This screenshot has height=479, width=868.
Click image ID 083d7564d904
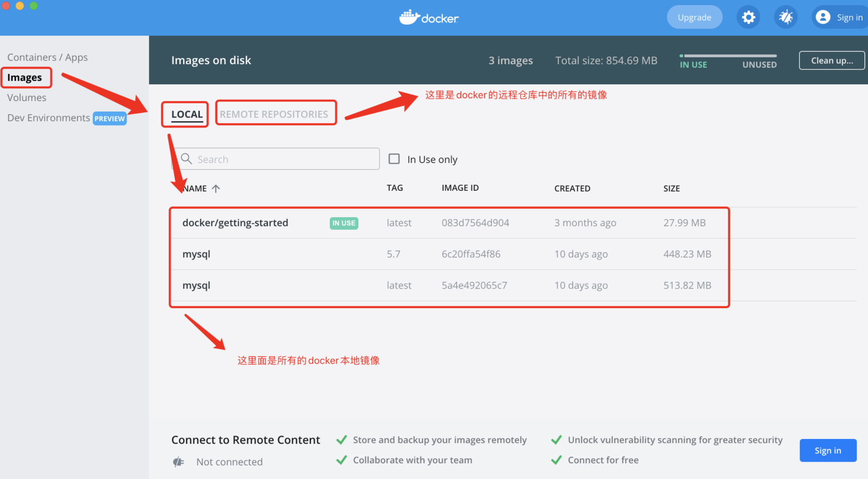(x=475, y=223)
